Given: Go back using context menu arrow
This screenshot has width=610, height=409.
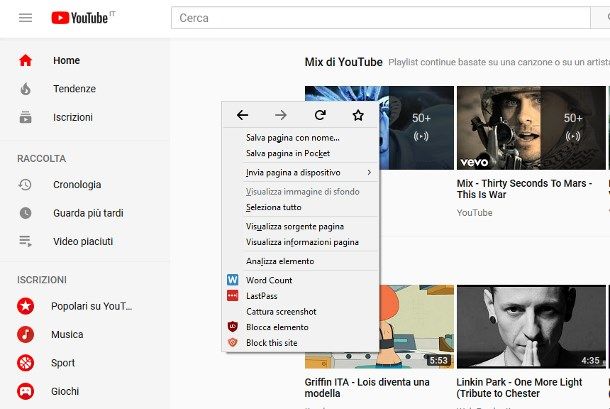Looking at the screenshot, I should click(242, 115).
